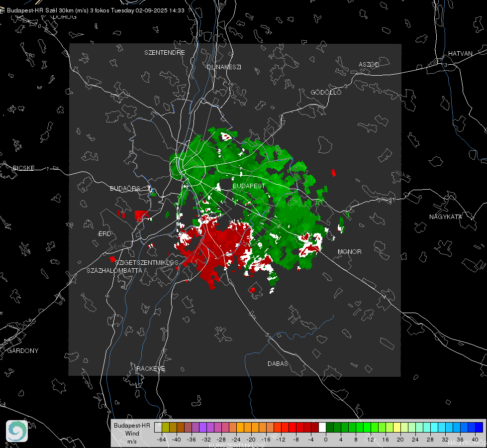Select the MONOR town label

click(349, 251)
